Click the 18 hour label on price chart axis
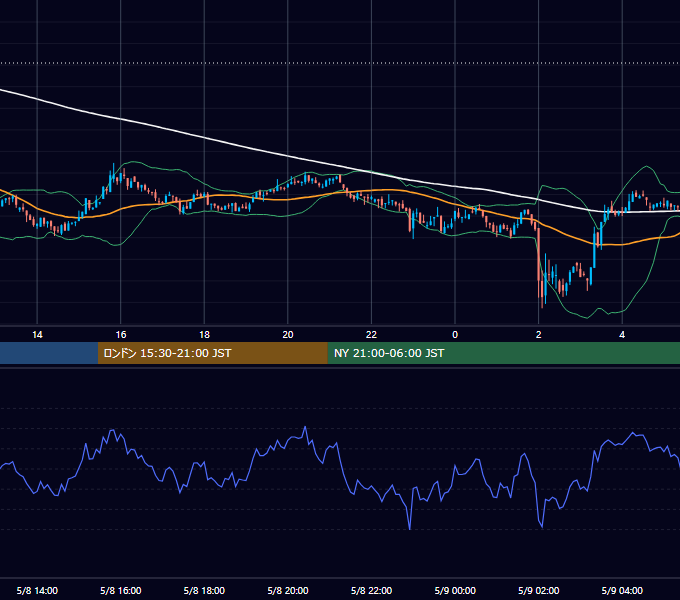 204,335
